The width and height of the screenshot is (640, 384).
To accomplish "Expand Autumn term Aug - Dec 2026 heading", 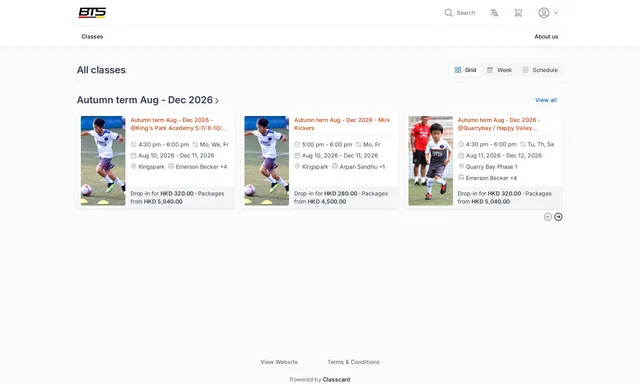I will 148,100.
